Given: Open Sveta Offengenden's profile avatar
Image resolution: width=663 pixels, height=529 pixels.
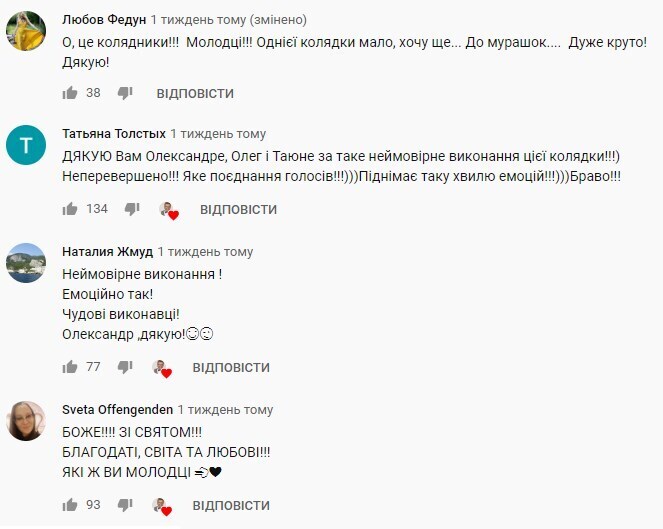Looking at the screenshot, I should point(26,421).
